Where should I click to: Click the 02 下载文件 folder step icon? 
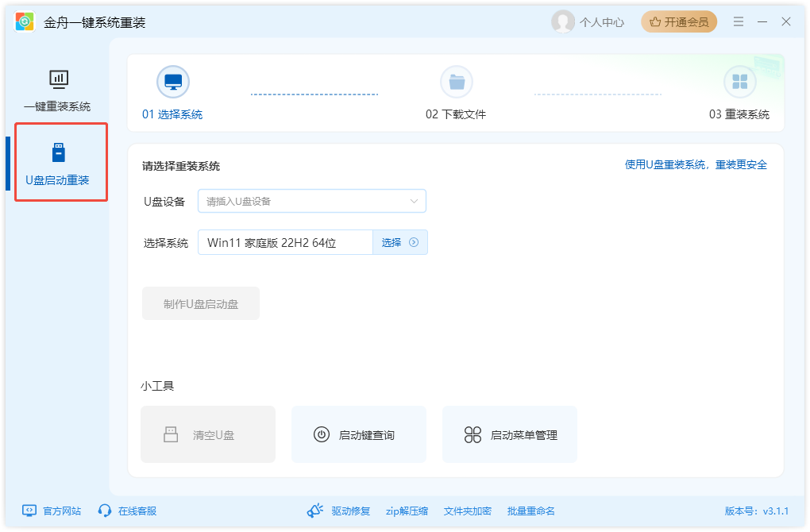click(x=456, y=82)
